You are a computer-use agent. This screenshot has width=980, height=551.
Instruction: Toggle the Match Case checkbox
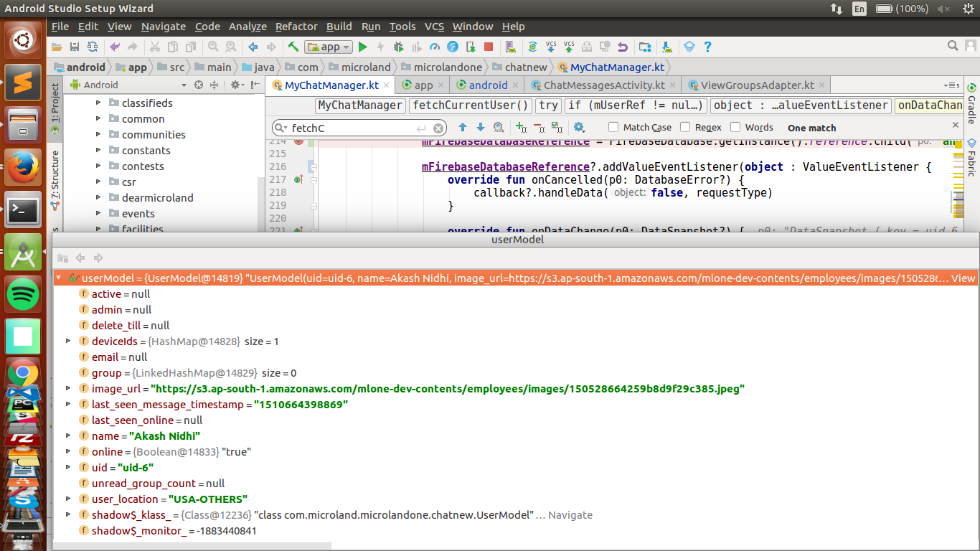pyautogui.click(x=613, y=127)
